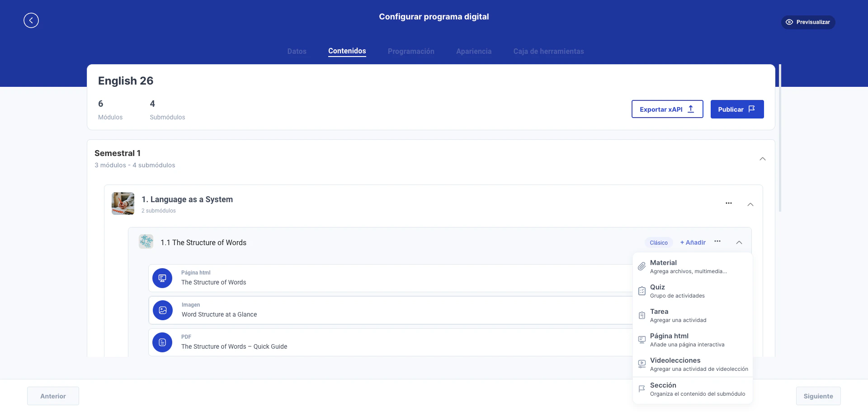Image resolution: width=868 pixels, height=412 pixels.
Task: Click Exportar xAPI
Action: [667, 109]
